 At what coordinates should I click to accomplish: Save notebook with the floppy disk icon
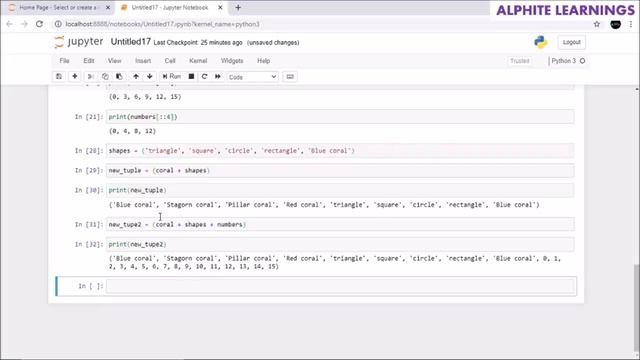[59, 77]
